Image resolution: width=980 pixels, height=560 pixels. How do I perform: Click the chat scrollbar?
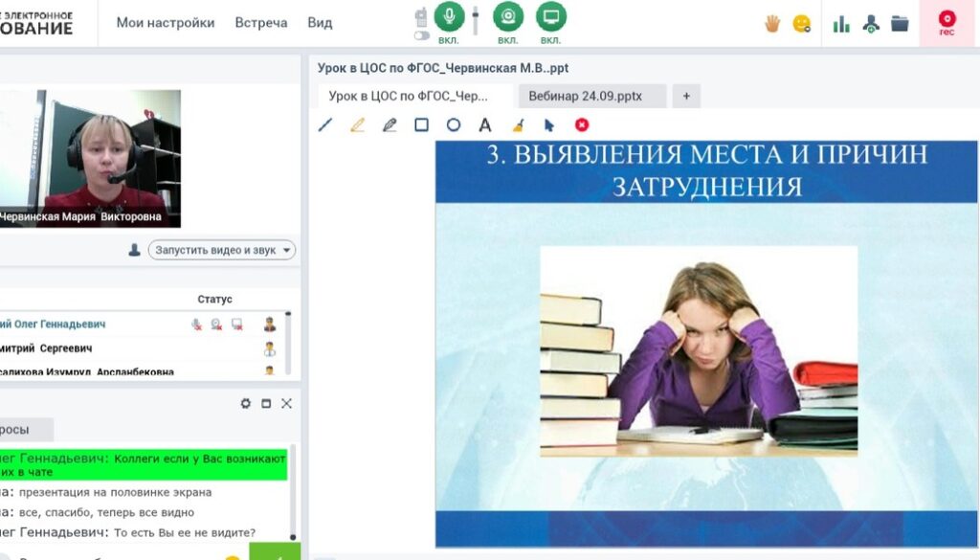click(x=293, y=492)
